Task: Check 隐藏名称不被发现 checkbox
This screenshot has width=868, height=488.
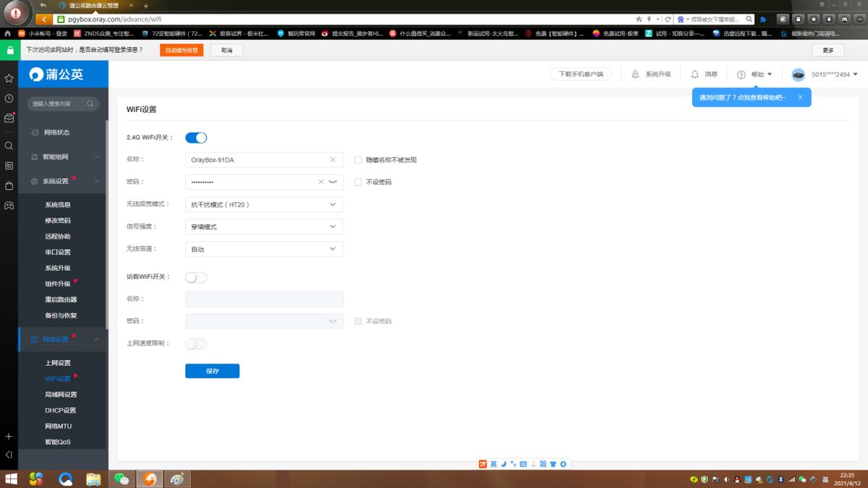Action: pos(358,160)
